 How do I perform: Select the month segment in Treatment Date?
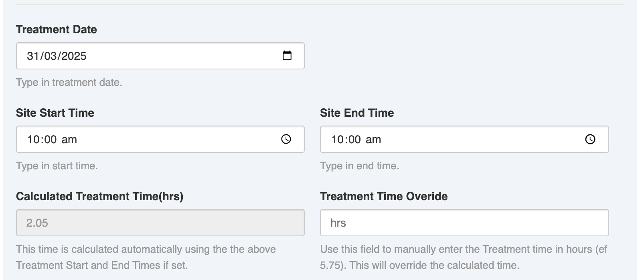coord(51,56)
